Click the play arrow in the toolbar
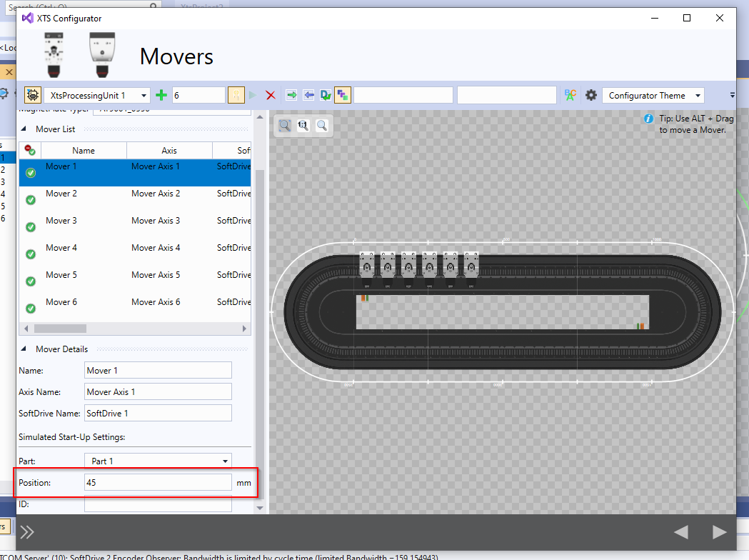 253,95
